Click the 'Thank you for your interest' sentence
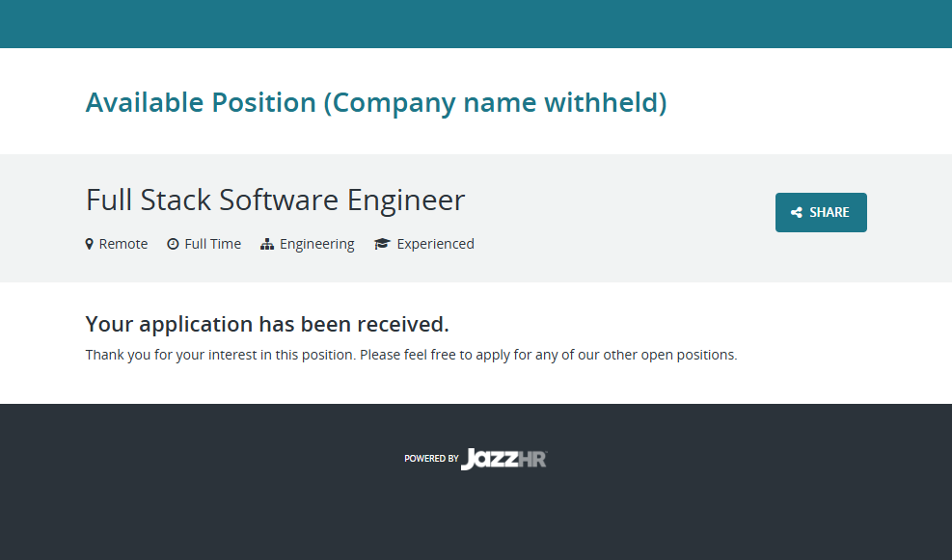The width and height of the screenshot is (952, 560). (222, 355)
